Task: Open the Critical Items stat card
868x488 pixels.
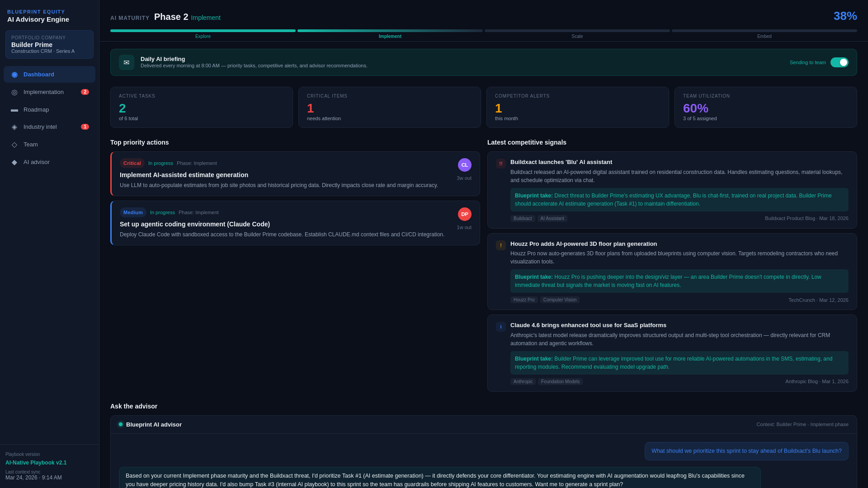Action: click(390, 107)
